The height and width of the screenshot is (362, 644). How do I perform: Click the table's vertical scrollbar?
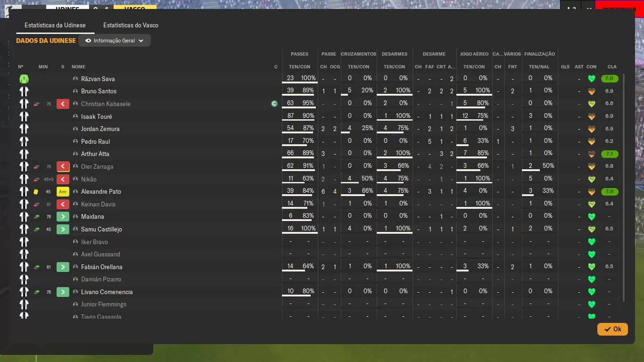click(625, 188)
